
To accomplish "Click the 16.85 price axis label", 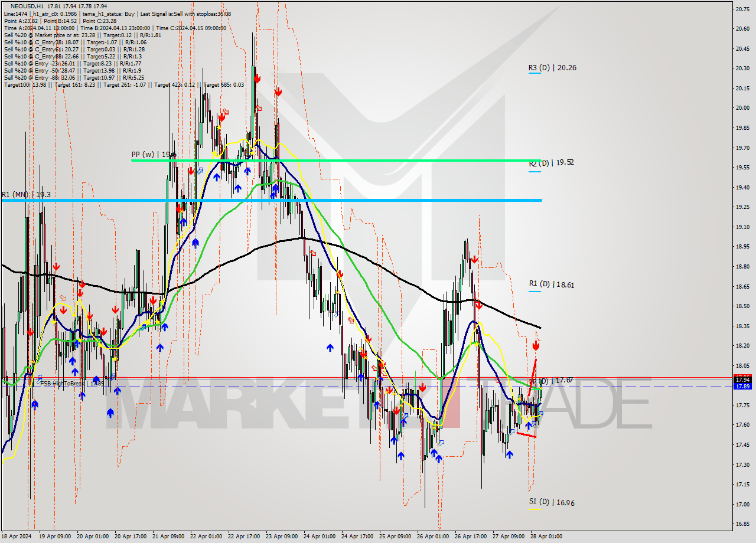I will 742,524.
